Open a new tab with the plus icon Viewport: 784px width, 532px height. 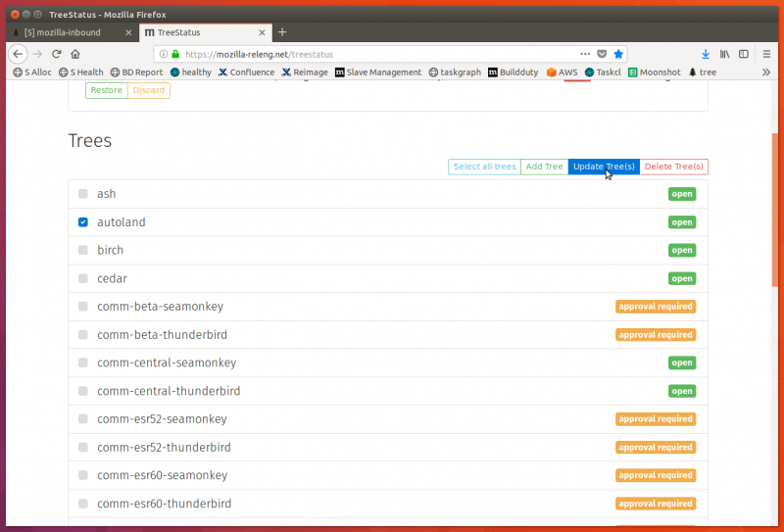(282, 32)
